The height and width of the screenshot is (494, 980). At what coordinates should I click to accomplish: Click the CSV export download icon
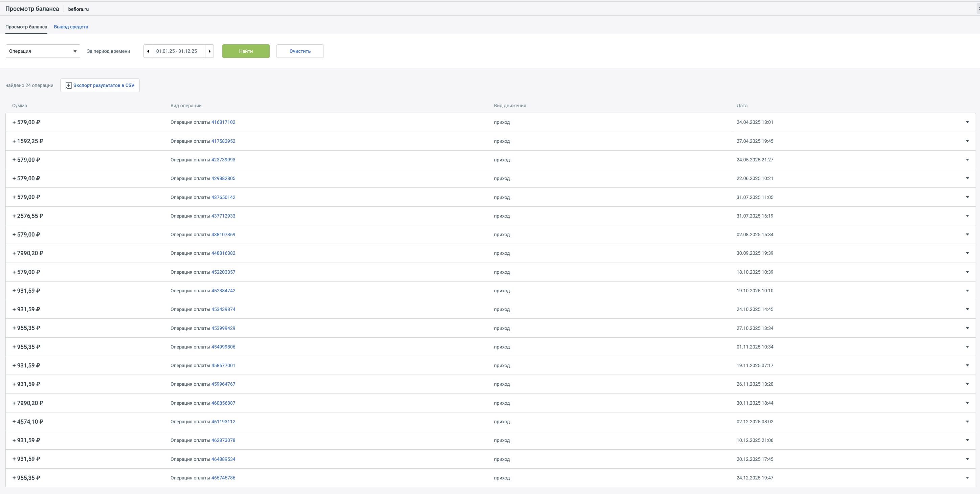pos(68,85)
